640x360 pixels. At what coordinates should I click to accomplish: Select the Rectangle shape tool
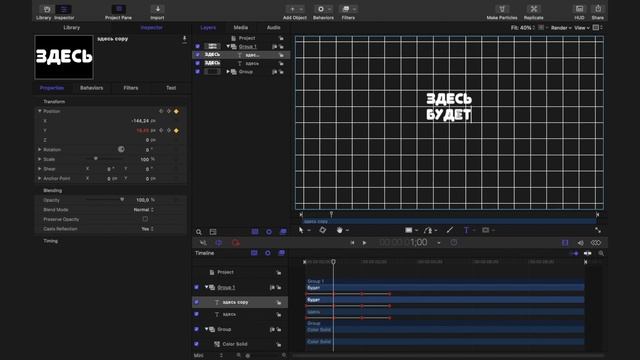(x=409, y=230)
